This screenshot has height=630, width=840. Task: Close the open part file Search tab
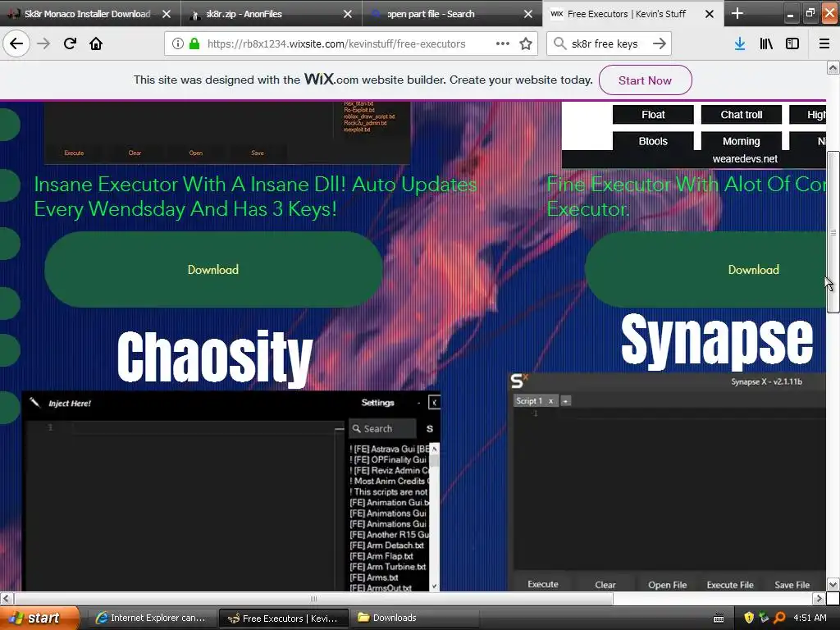(x=528, y=14)
